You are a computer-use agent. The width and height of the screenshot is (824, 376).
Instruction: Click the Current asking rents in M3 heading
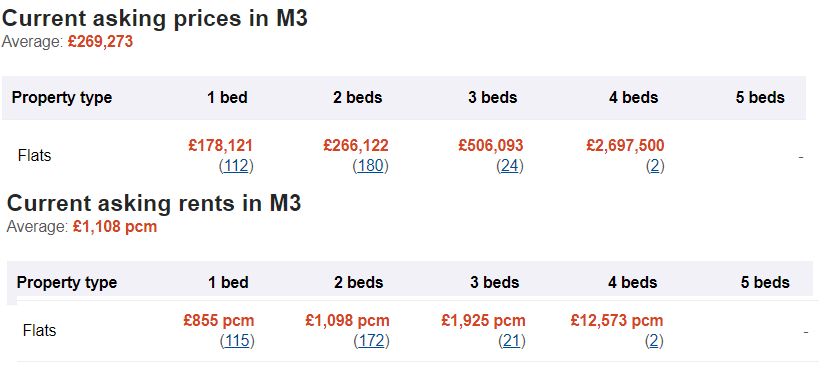(x=154, y=204)
